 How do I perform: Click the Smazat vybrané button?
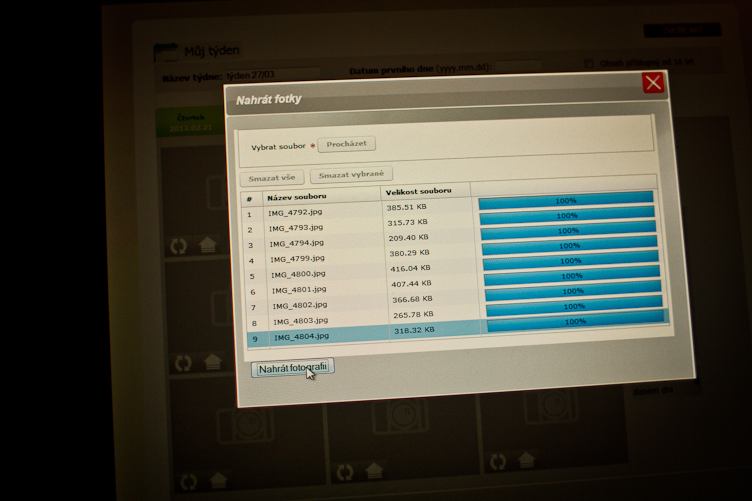coord(351,175)
